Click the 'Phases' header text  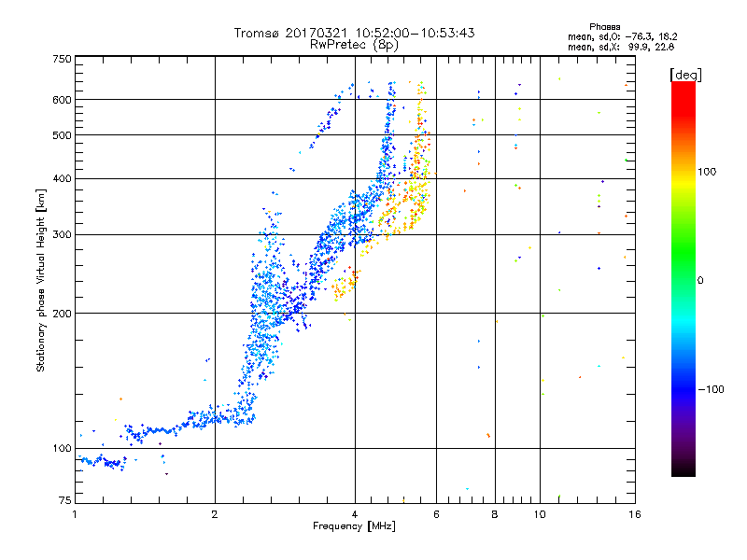pyautogui.click(x=604, y=27)
